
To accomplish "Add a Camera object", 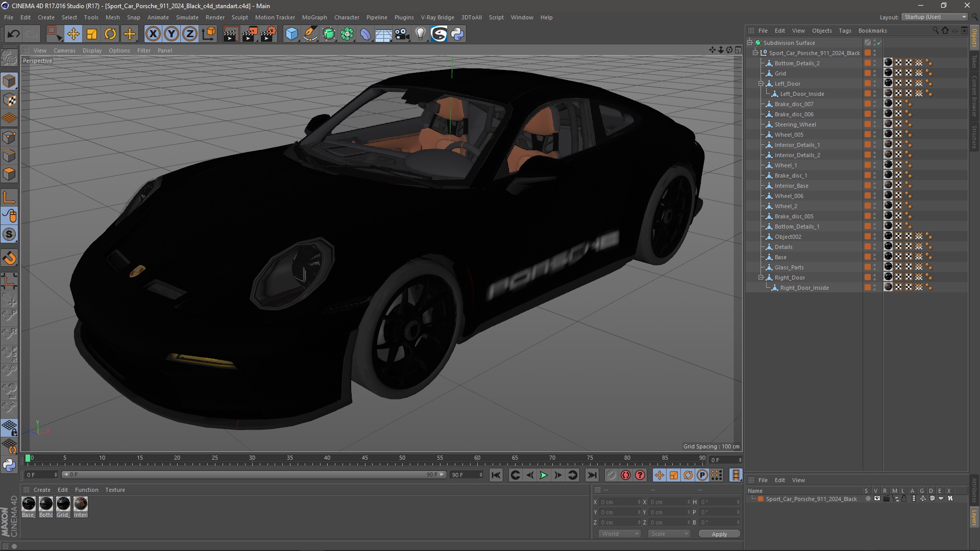I will (x=402, y=34).
